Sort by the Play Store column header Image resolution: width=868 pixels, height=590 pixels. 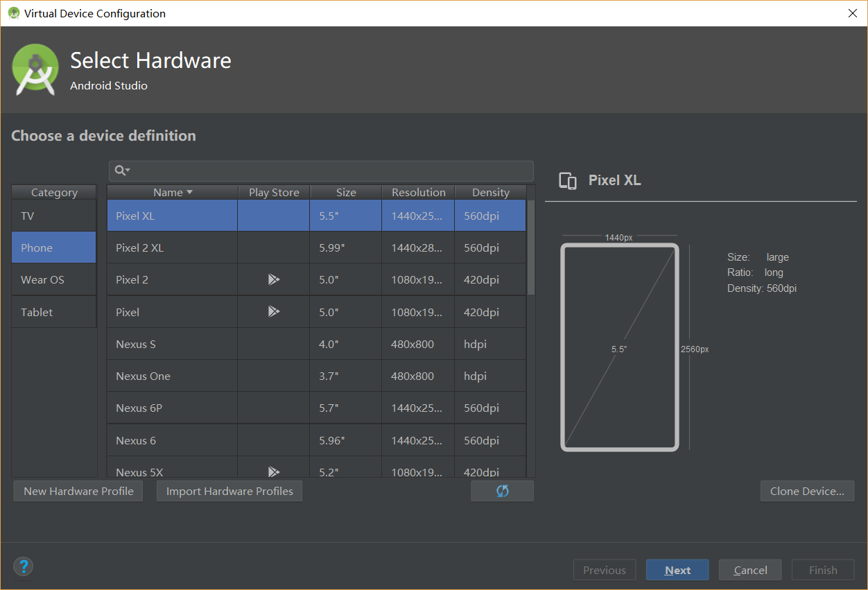click(274, 192)
